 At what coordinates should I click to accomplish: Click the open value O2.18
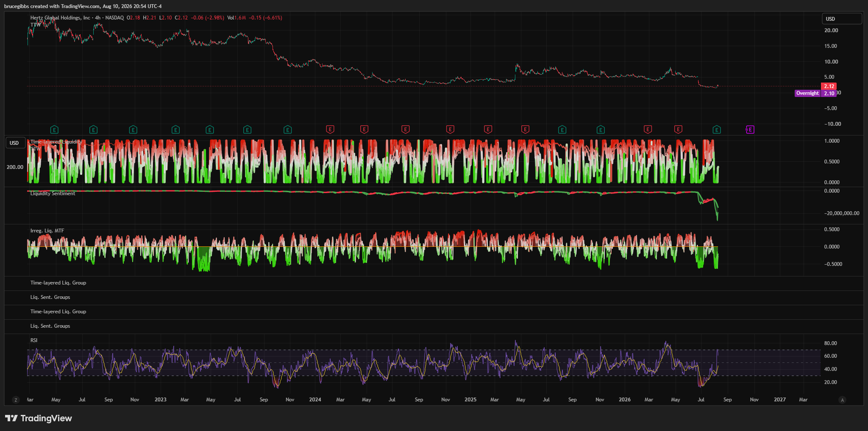coord(134,18)
